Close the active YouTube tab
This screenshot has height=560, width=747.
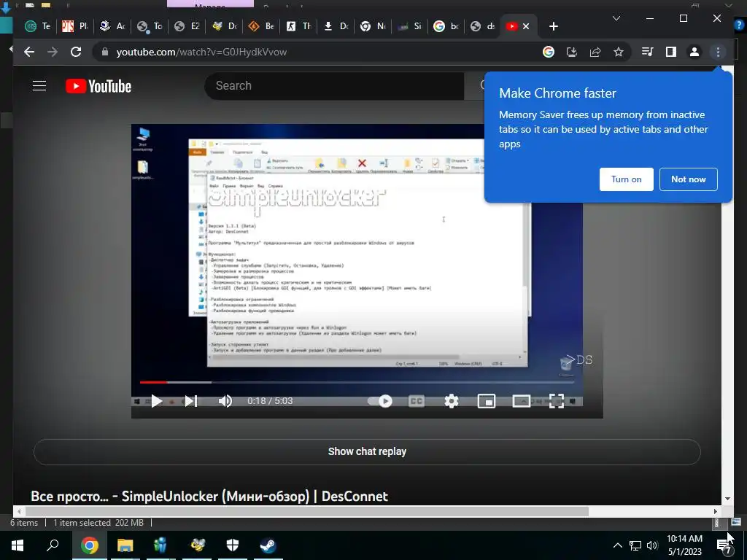526,26
